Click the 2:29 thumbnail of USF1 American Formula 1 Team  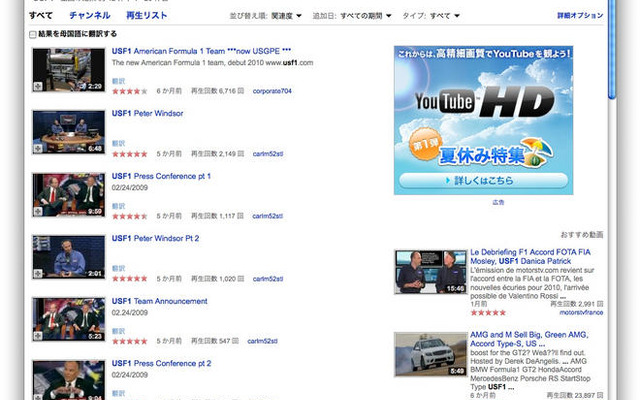(69, 70)
